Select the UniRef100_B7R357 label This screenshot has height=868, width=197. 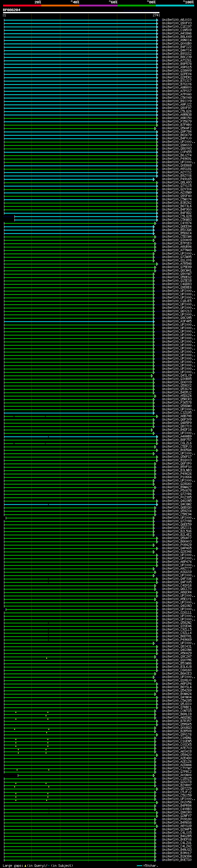coord(177,721)
